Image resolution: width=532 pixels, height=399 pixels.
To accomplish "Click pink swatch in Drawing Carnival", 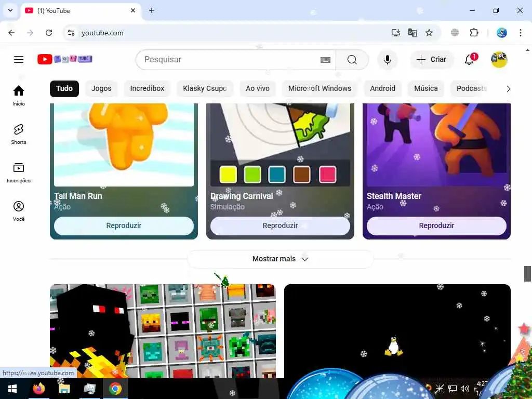I will [327, 175].
